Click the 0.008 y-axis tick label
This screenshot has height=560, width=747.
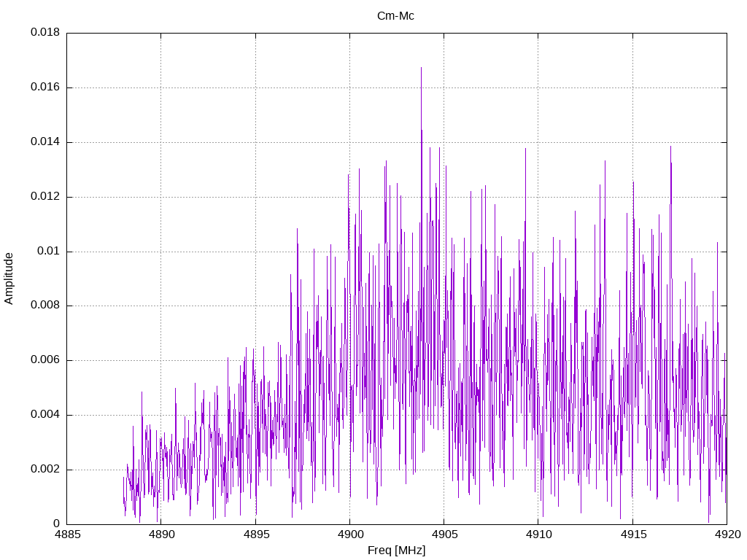[45, 306]
